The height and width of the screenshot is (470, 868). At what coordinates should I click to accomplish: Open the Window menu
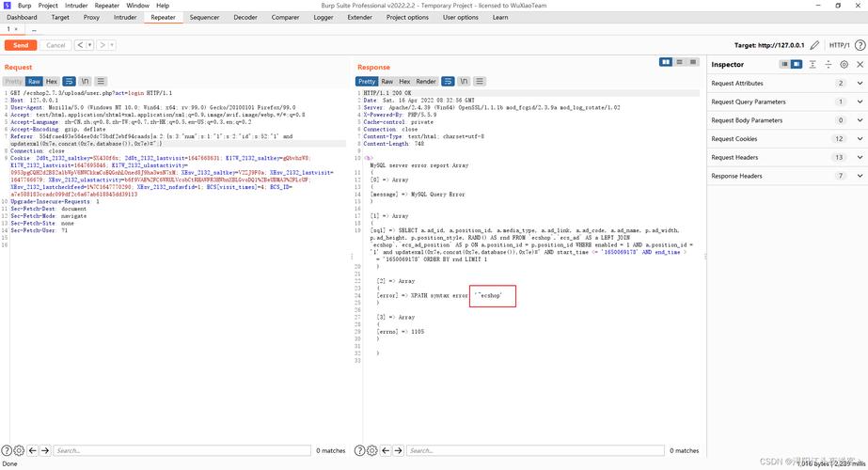click(138, 6)
